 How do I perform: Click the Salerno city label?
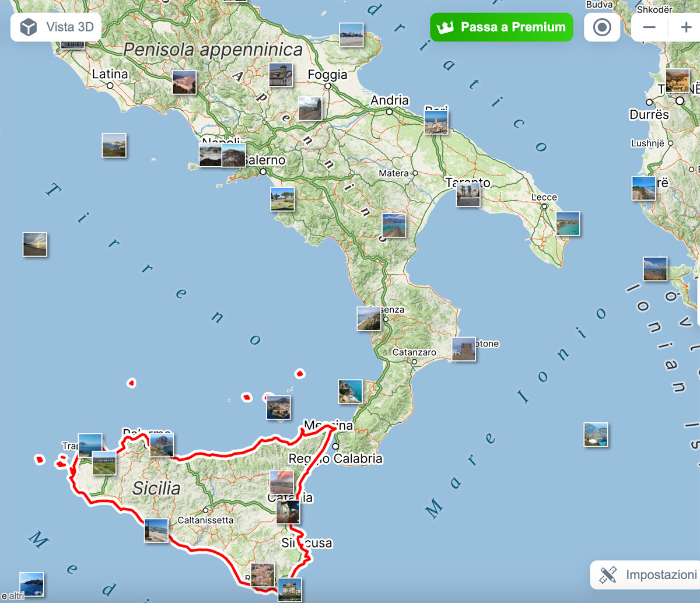(265, 160)
